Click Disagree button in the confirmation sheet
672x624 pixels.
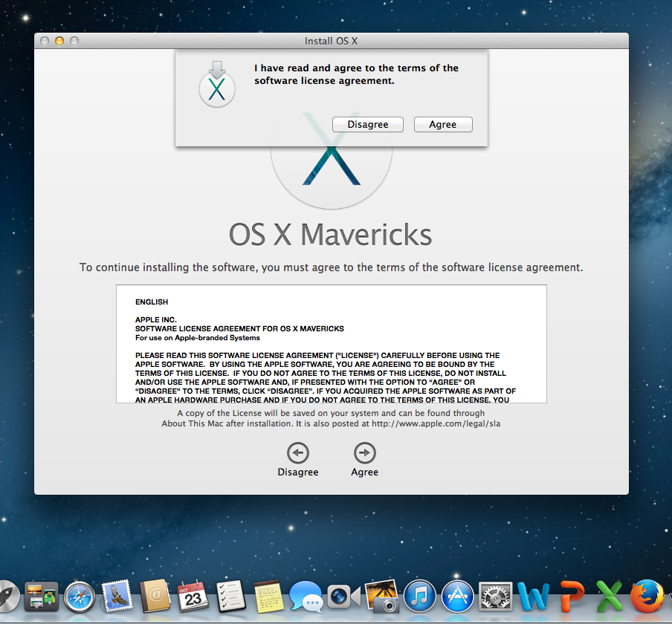[x=368, y=125]
